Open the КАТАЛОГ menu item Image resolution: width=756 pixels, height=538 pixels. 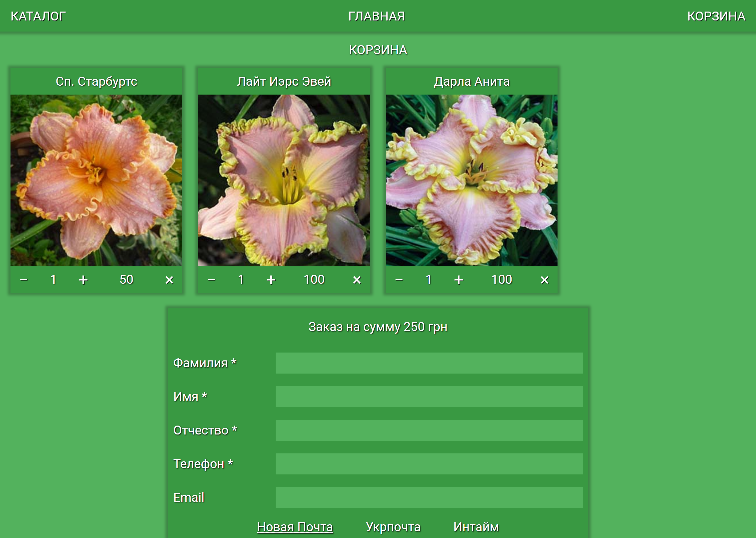[38, 16]
